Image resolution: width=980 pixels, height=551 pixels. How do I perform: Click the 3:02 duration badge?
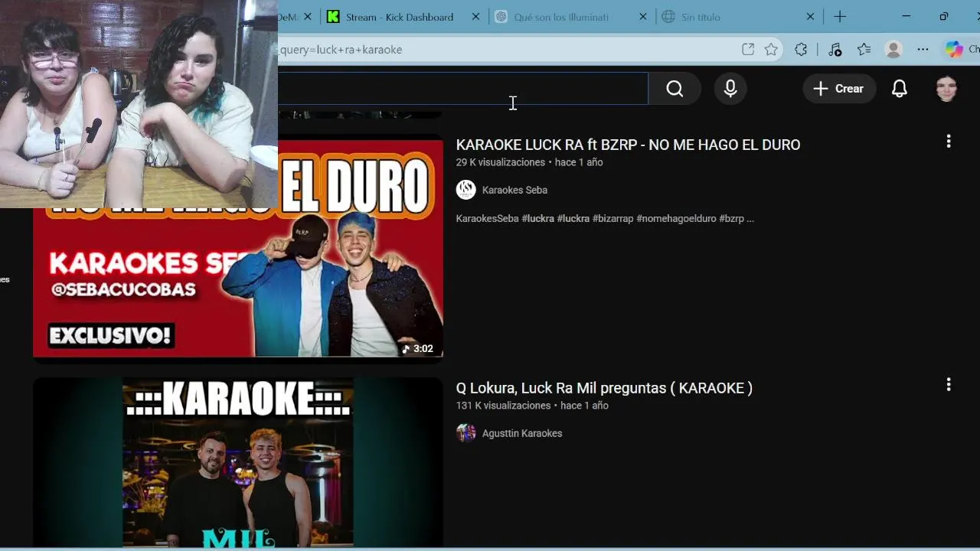(x=418, y=349)
